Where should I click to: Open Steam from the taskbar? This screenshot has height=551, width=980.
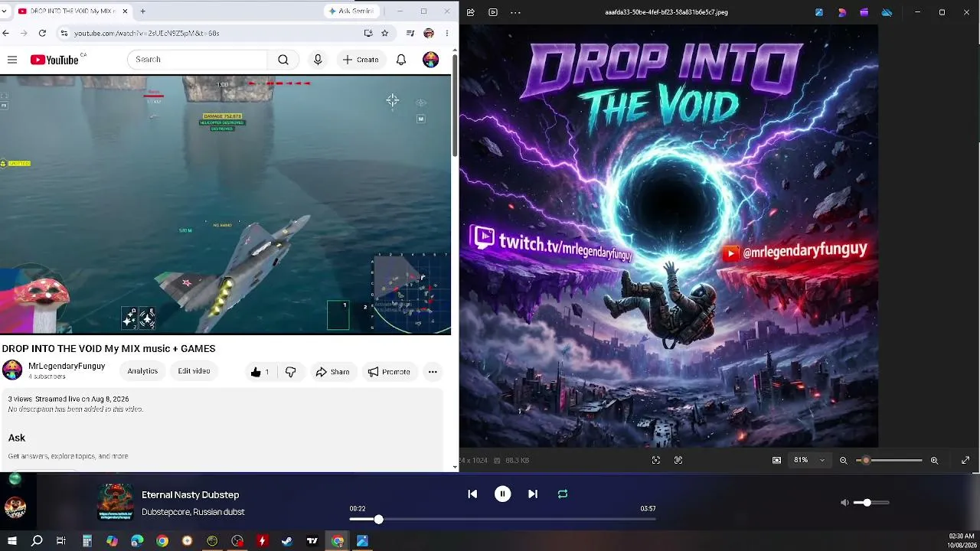(287, 541)
